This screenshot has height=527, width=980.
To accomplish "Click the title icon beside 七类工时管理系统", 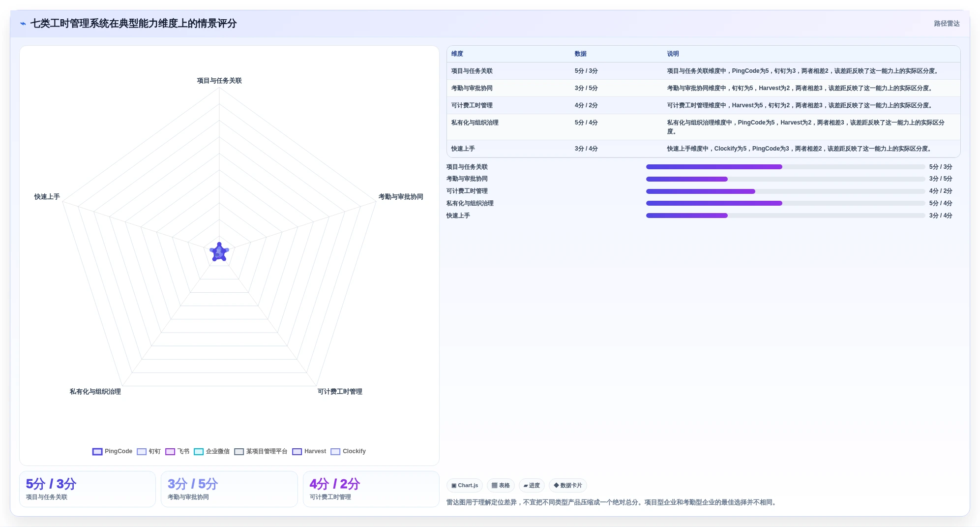I will [x=23, y=24].
